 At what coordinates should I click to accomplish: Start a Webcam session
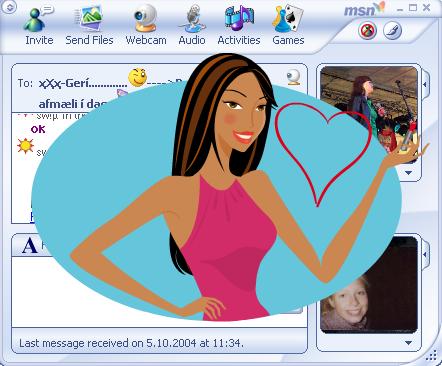click(x=146, y=26)
